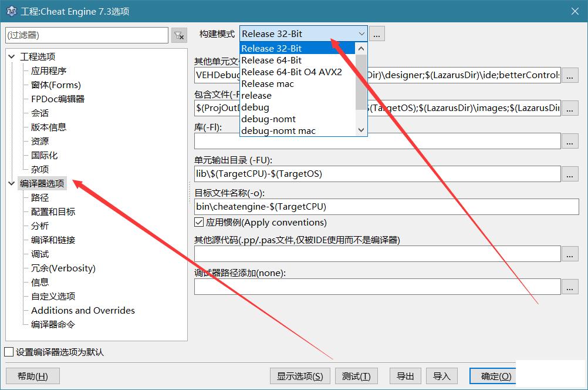Select 路径 tree item
Screen dimensions: 588x390
coord(40,198)
